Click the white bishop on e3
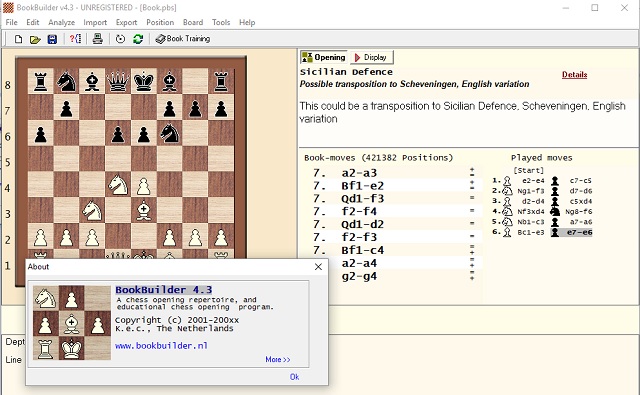 point(144,211)
